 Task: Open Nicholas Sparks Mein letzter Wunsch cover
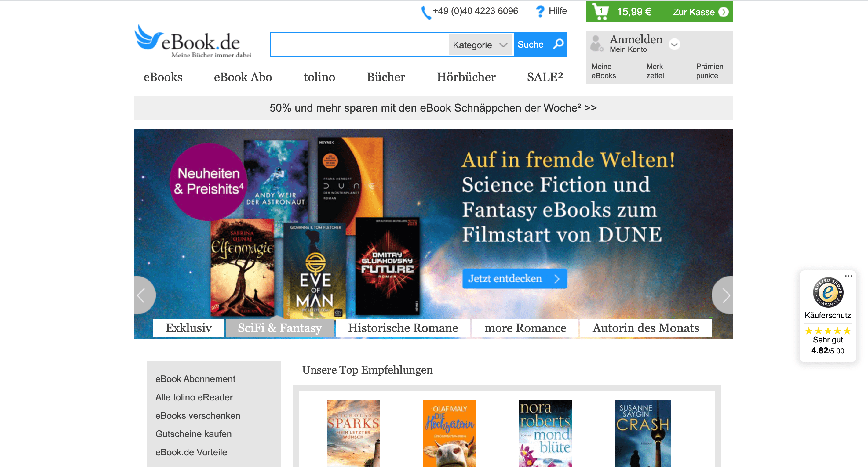353,434
